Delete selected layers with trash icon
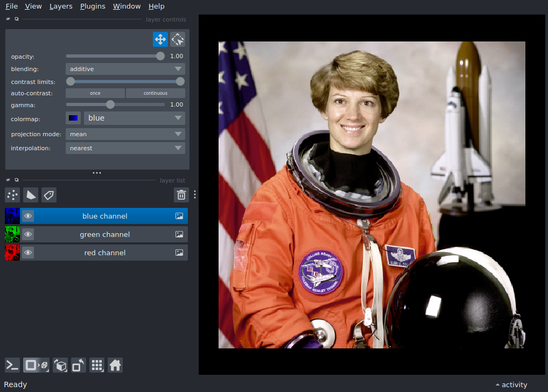This screenshot has height=392, width=548. [181, 195]
